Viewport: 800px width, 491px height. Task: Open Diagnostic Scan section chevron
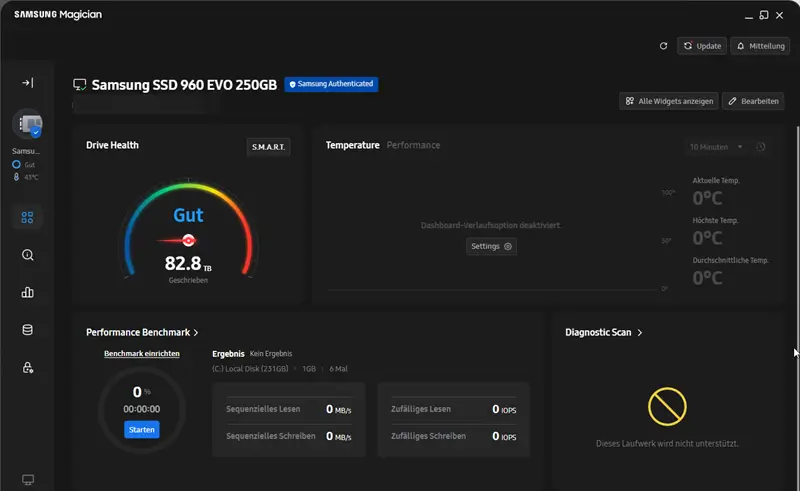[x=640, y=333]
